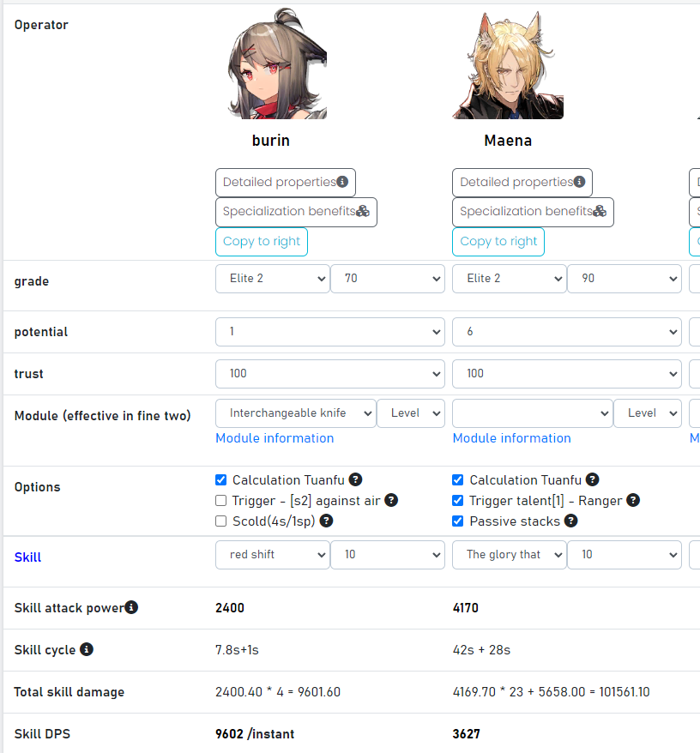Click info icon next to Skill attack power
The height and width of the screenshot is (753, 700).
131,607
